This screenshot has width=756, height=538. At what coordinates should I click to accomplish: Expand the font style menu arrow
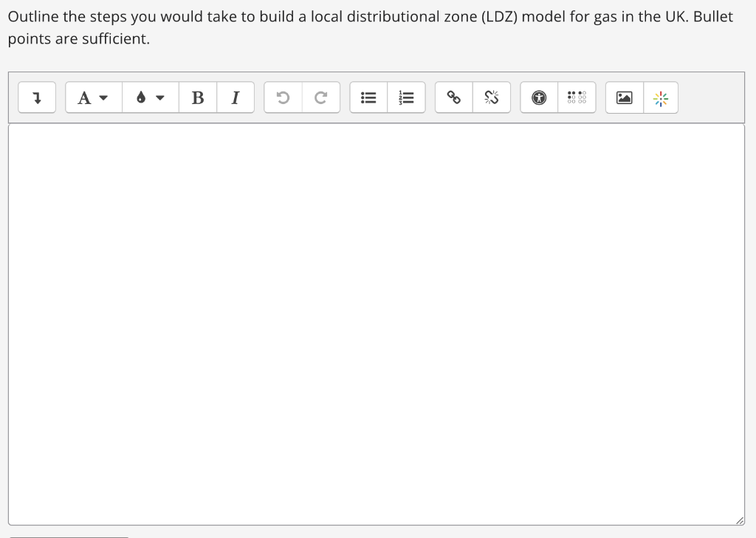[x=103, y=98]
